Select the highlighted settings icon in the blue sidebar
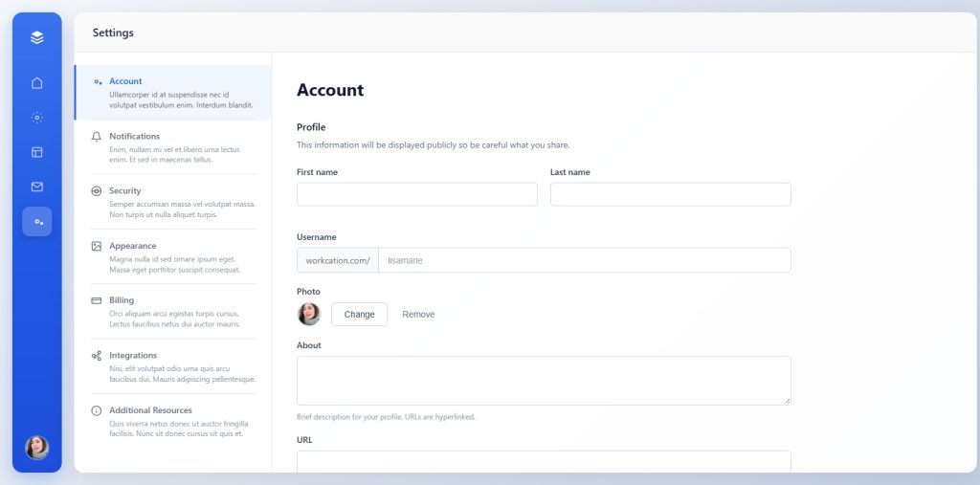This screenshot has height=485, width=980. (37, 221)
